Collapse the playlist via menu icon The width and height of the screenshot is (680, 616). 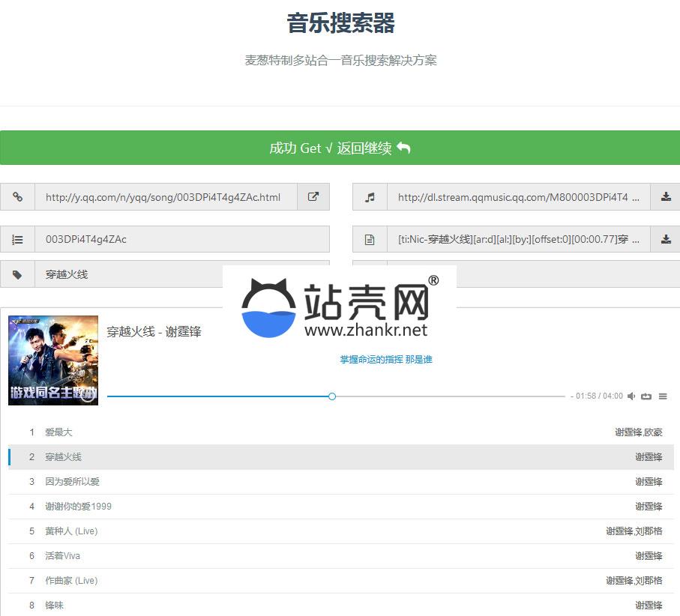(x=663, y=396)
